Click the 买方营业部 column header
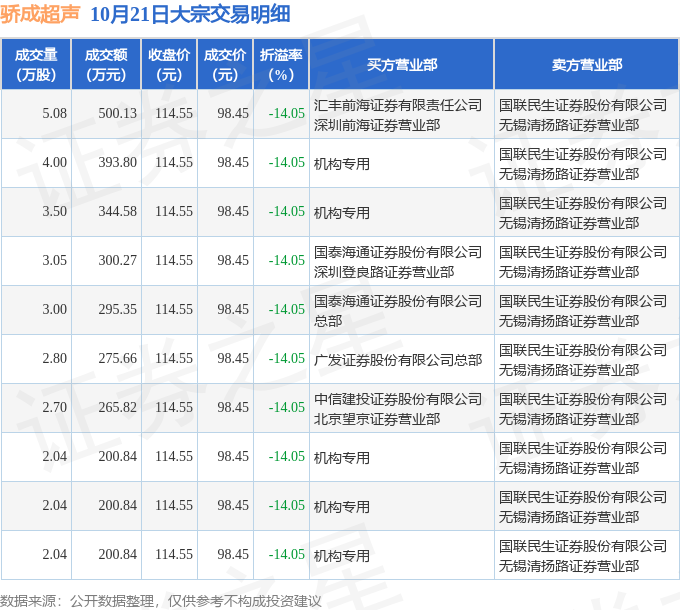Viewport: 680px width, 610px height. 401,64
